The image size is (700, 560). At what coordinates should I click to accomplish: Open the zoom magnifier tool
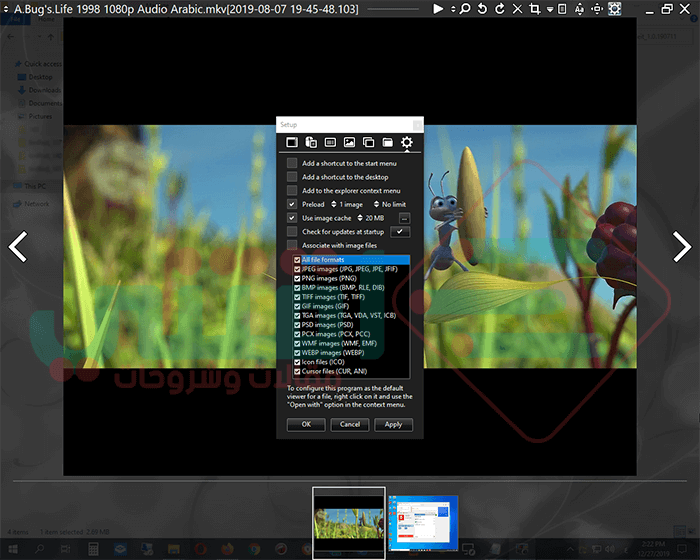[465, 9]
